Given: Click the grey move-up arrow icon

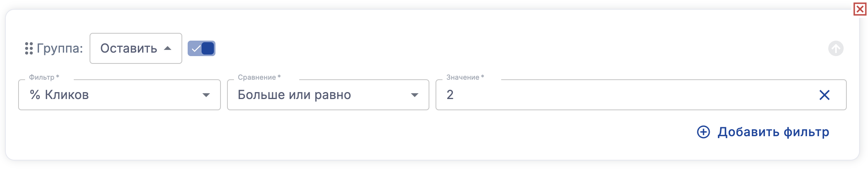Looking at the screenshot, I should 836,48.
